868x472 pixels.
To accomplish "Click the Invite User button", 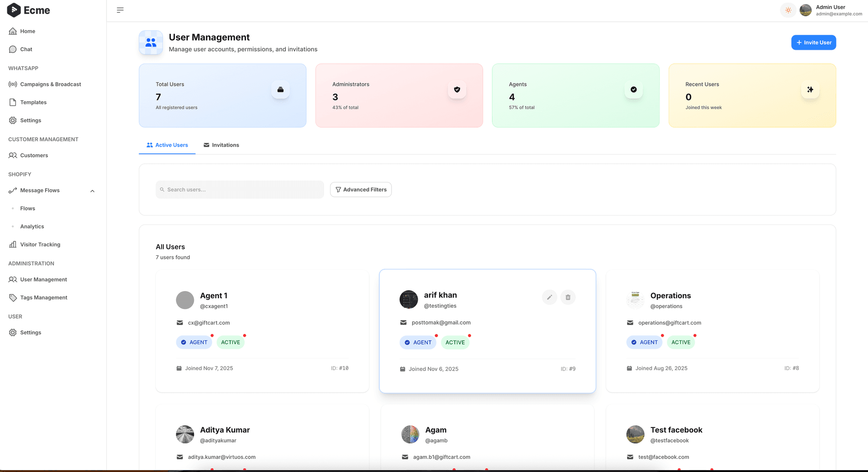I will (x=813, y=42).
